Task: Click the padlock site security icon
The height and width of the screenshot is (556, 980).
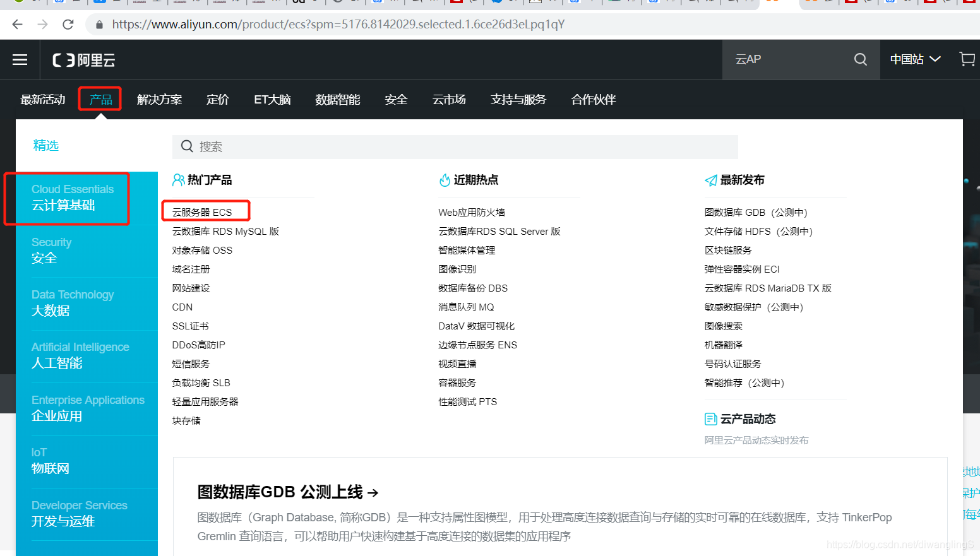Action: (99, 25)
